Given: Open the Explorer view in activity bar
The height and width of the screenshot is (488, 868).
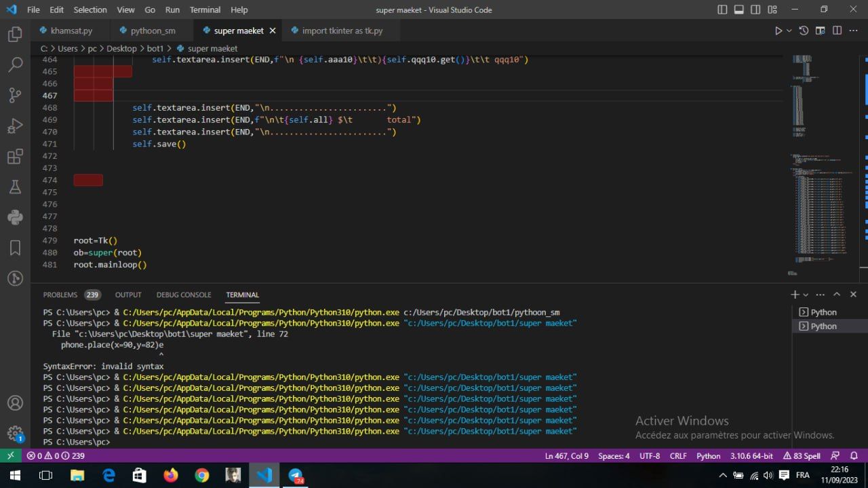Looking at the screenshot, I should click(x=15, y=34).
